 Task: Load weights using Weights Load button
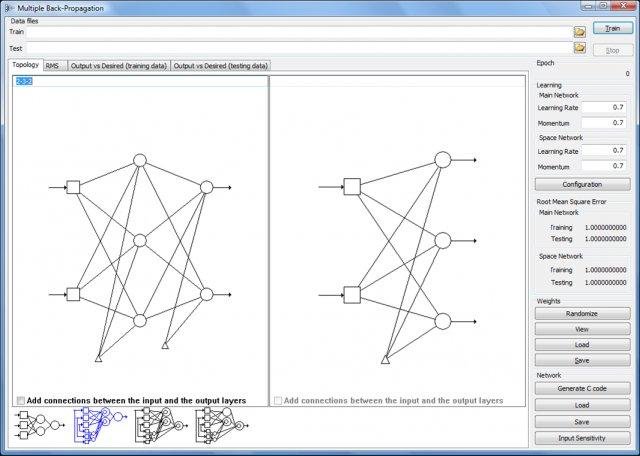[582, 345]
